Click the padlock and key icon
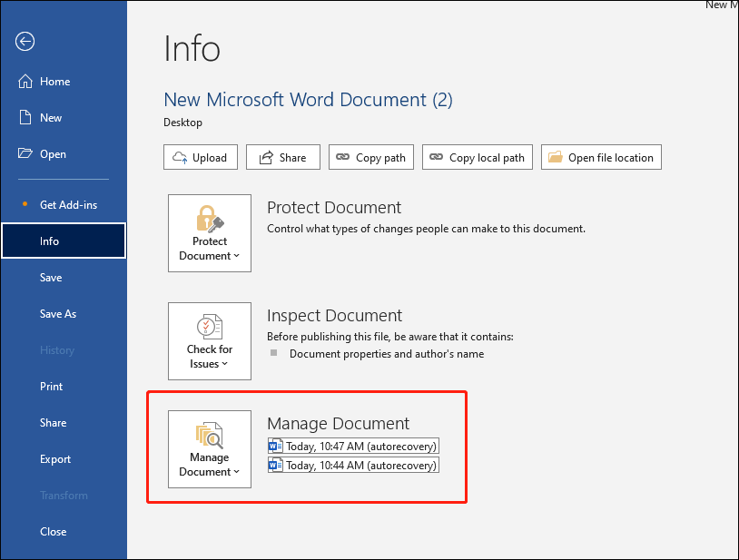 pos(210,219)
